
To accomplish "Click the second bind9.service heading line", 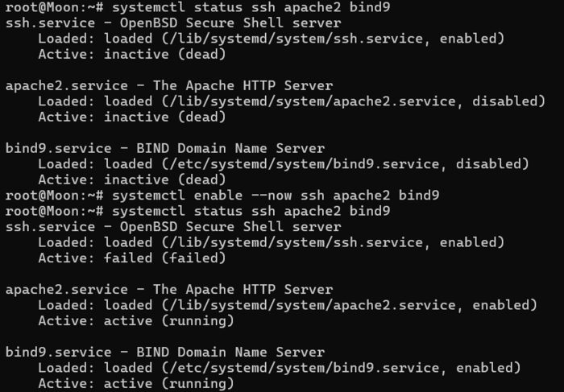I will [x=164, y=352].
